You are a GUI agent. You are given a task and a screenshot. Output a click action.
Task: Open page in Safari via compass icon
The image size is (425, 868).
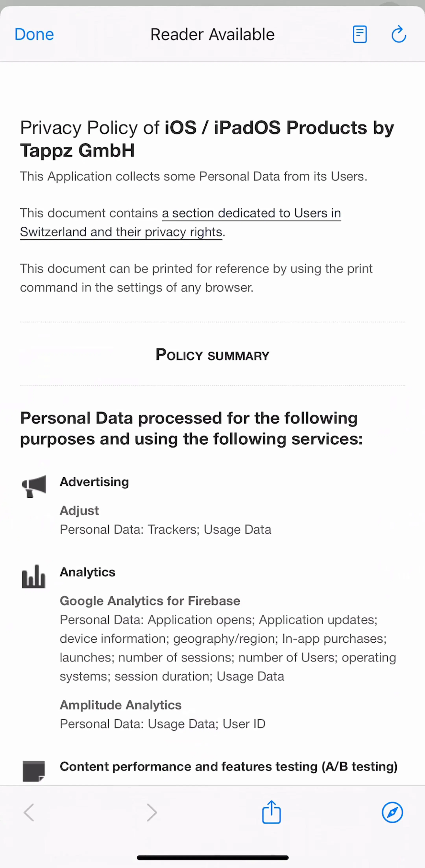click(x=392, y=812)
